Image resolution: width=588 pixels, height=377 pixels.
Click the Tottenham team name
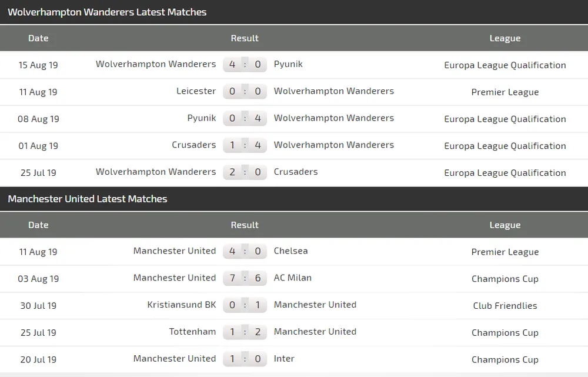(192, 332)
